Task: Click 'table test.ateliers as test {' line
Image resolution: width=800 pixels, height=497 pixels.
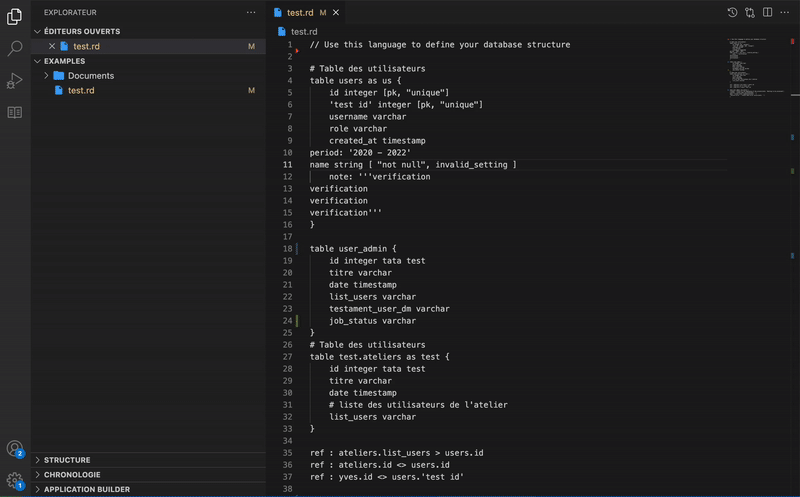Action: click(x=380, y=357)
